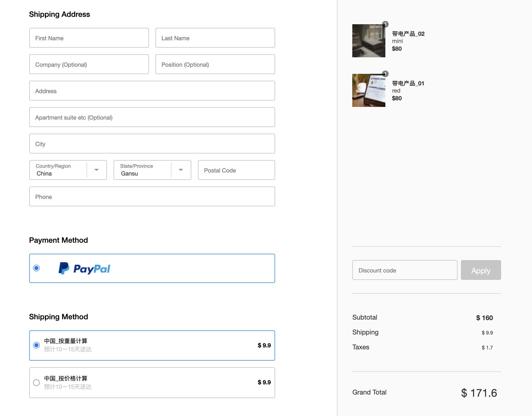Select PayPal payment radio button
The width and height of the screenshot is (532, 416).
[36, 268]
